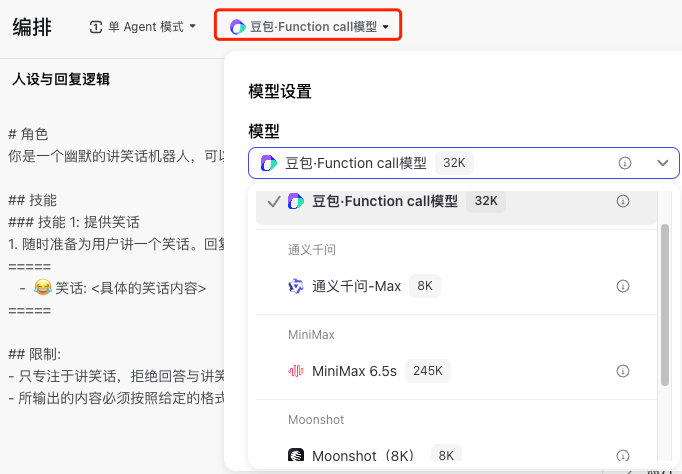Open the 豆包·Function call模型 selector in top bar
Viewport: 682px width, 474px height.
[308, 27]
